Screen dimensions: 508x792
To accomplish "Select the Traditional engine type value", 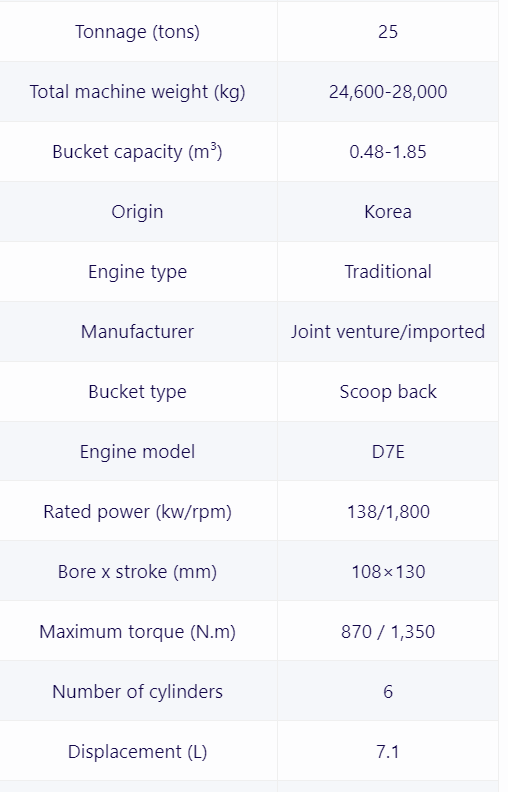I will (388, 272).
